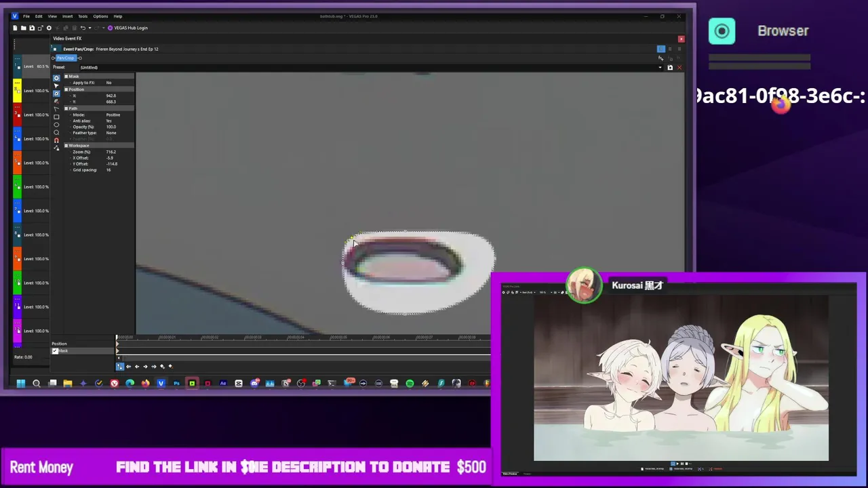The width and height of the screenshot is (868, 488).
Task: Select the Position keyframe row
Action: pyautogui.click(x=83, y=344)
